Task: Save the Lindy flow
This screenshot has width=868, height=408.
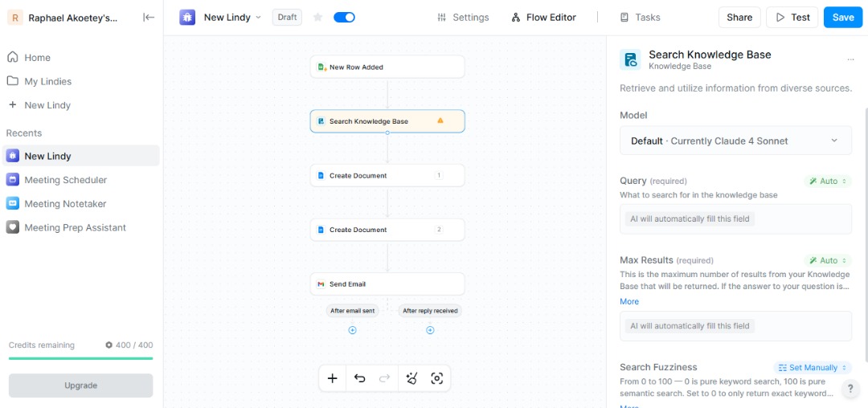Action: pyautogui.click(x=843, y=17)
